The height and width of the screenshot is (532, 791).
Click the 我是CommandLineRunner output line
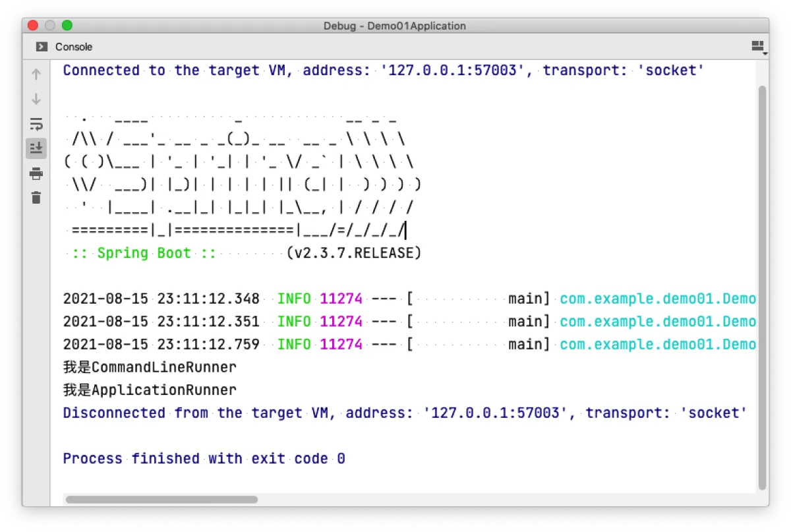(150, 367)
